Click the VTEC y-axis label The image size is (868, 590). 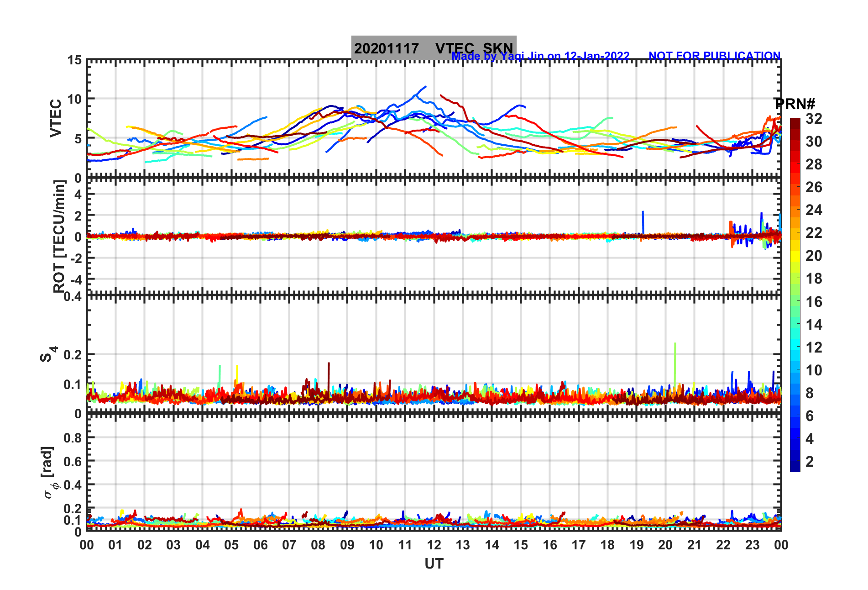point(55,118)
